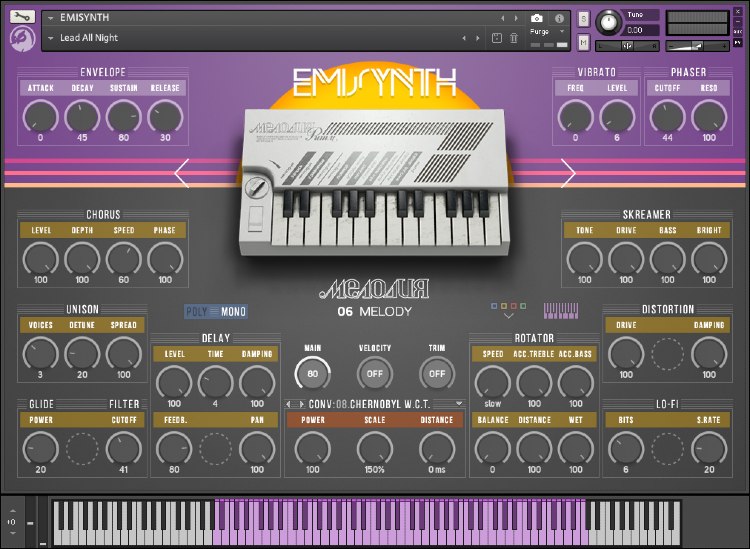Click the Skreamer TONE knob
This screenshot has width=750, height=549.
[x=585, y=259]
